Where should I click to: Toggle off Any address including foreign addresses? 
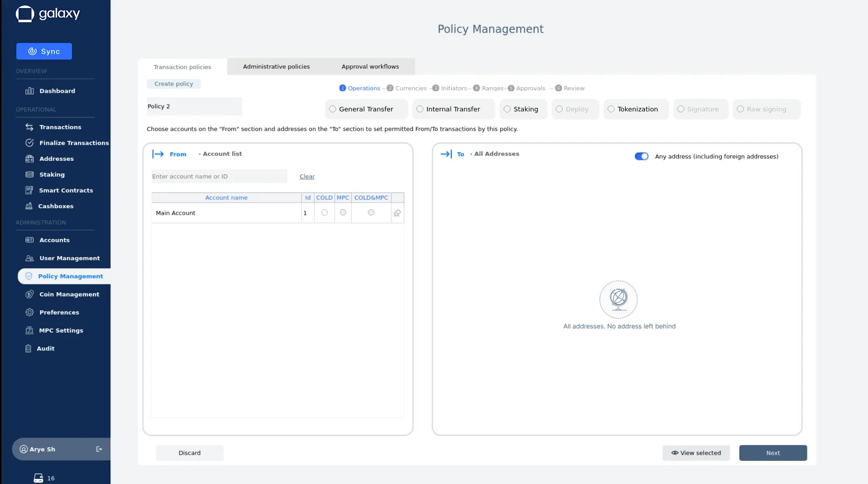click(x=641, y=156)
